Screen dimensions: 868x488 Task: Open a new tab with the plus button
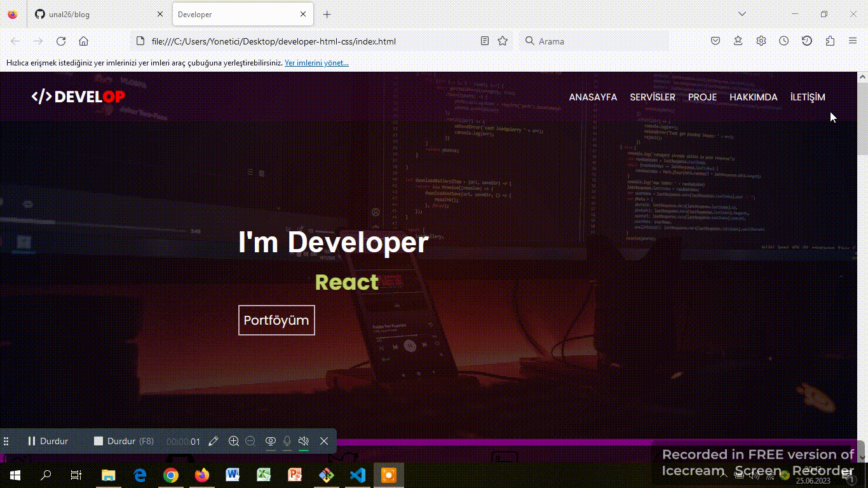[x=327, y=14]
